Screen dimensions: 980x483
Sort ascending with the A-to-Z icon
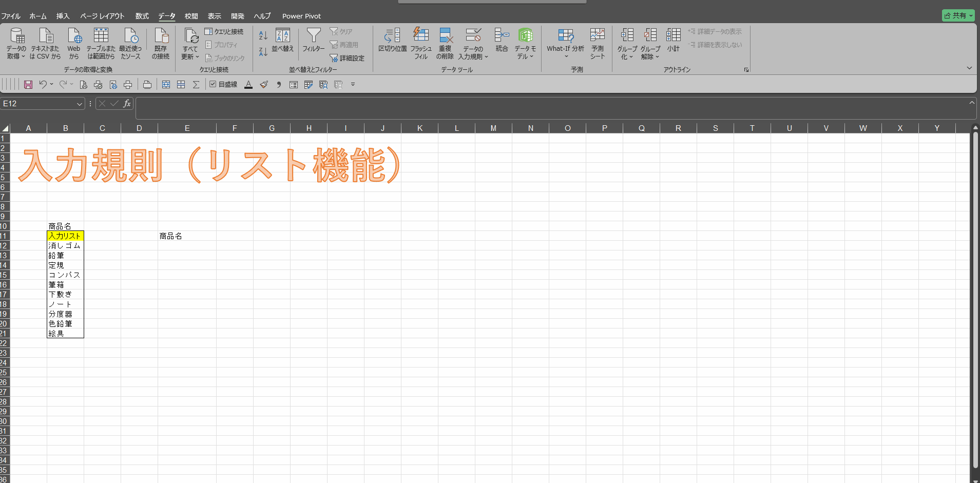point(263,35)
